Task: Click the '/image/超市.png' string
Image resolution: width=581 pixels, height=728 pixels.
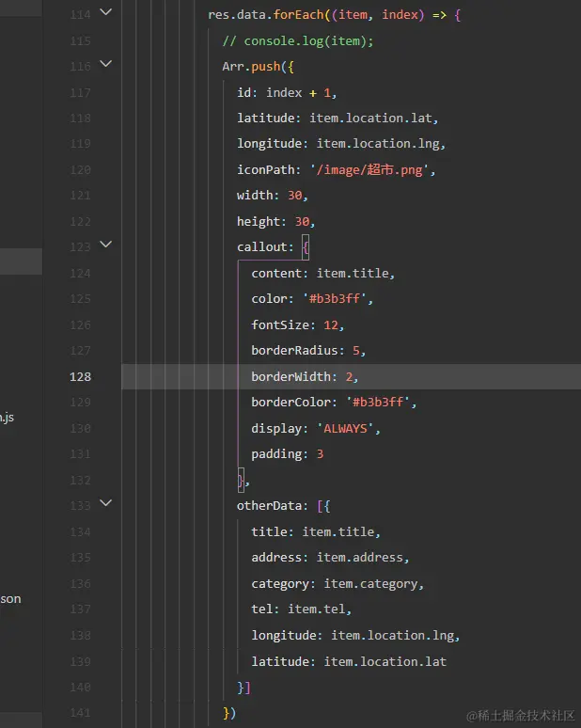Action: pos(369,170)
